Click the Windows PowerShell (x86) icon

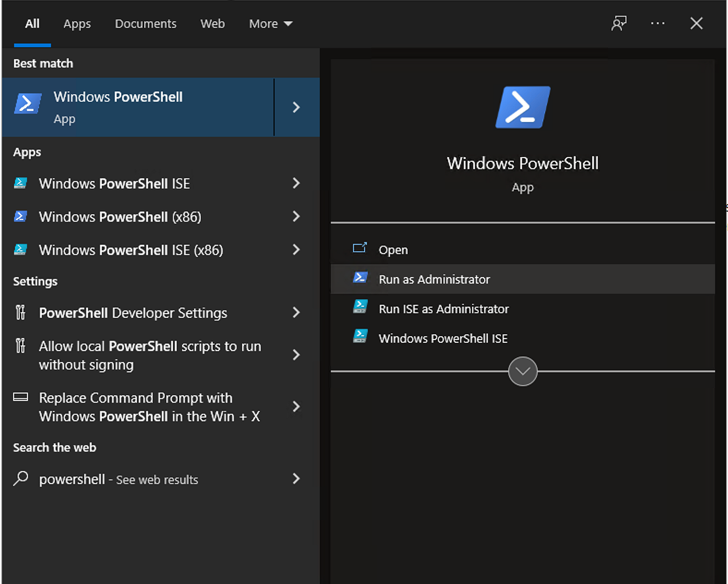coord(20,217)
